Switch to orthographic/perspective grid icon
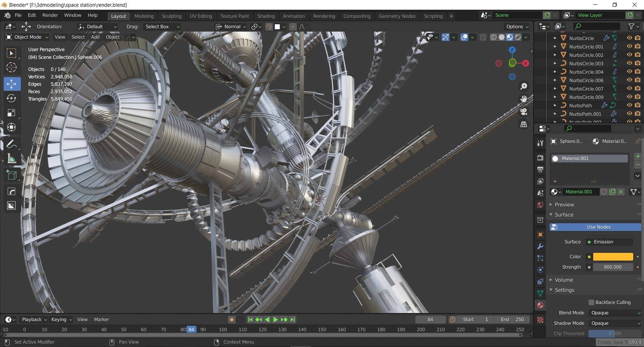Viewport: 644px width, 347px height. pos(524,124)
